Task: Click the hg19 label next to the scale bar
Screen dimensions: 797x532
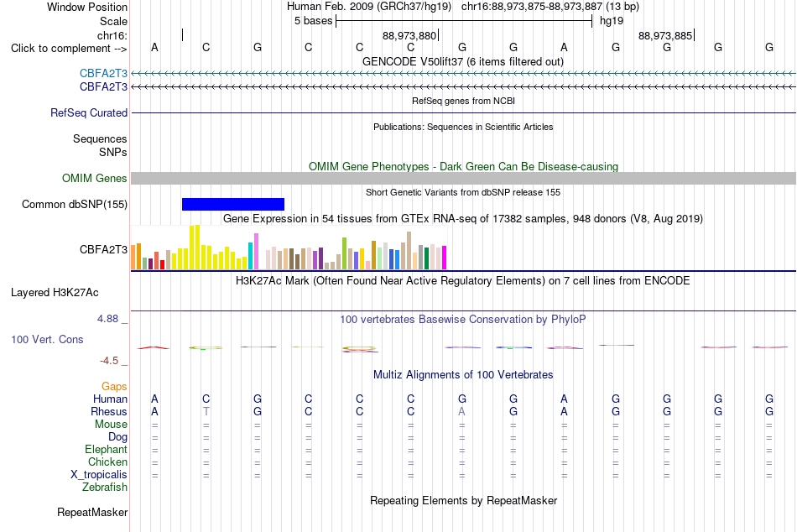Action: [x=612, y=21]
